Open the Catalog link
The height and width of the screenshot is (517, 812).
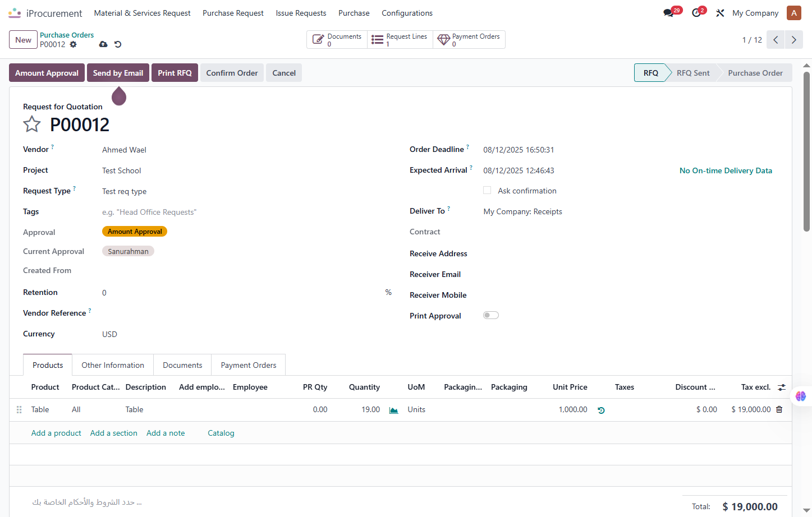[221, 433]
